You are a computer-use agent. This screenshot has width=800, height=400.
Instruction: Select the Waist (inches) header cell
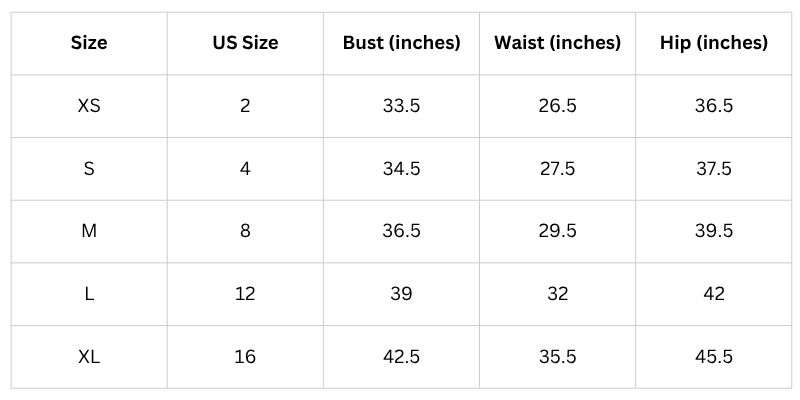tap(557, 43)
